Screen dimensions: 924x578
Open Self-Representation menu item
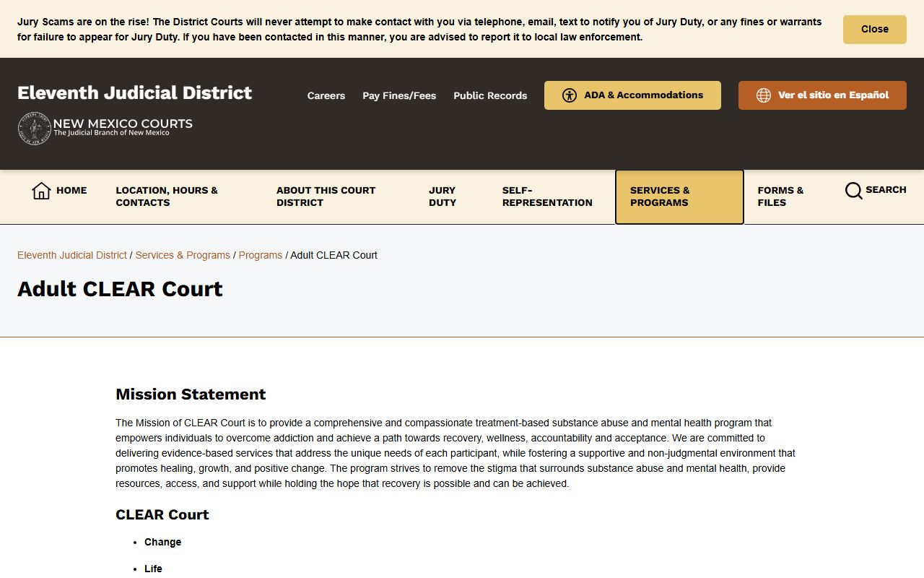(547, 197)
